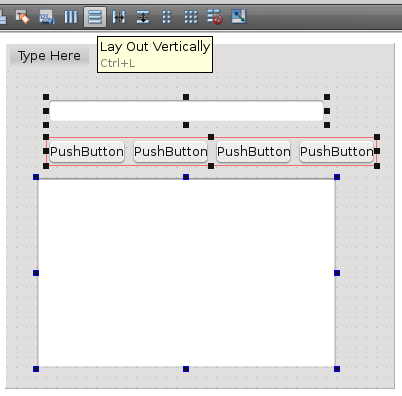
Task: Click the blue bottom-right handle of the text edit
Action: [x=337, y=369]
